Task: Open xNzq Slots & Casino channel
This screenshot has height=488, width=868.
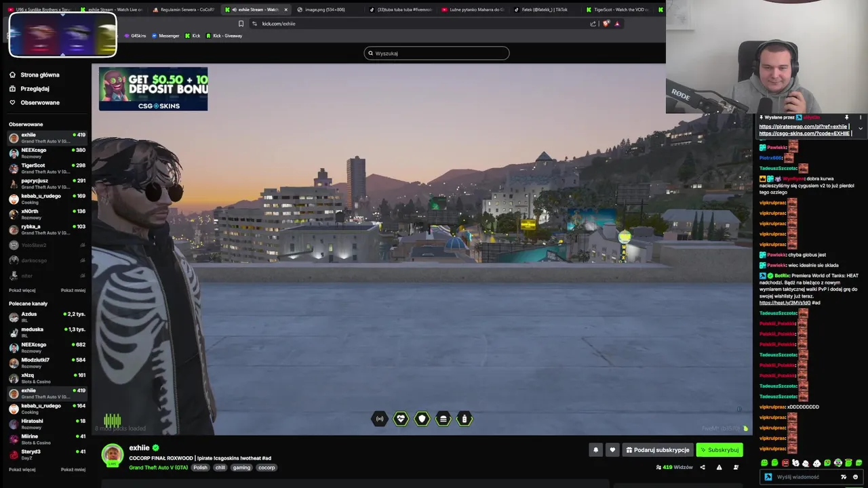Action: [47, 378]
